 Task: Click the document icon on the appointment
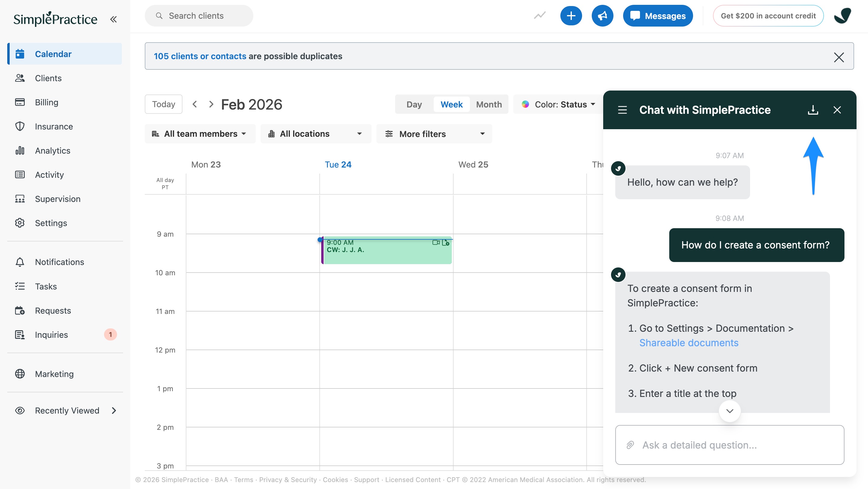pos(446,242)
